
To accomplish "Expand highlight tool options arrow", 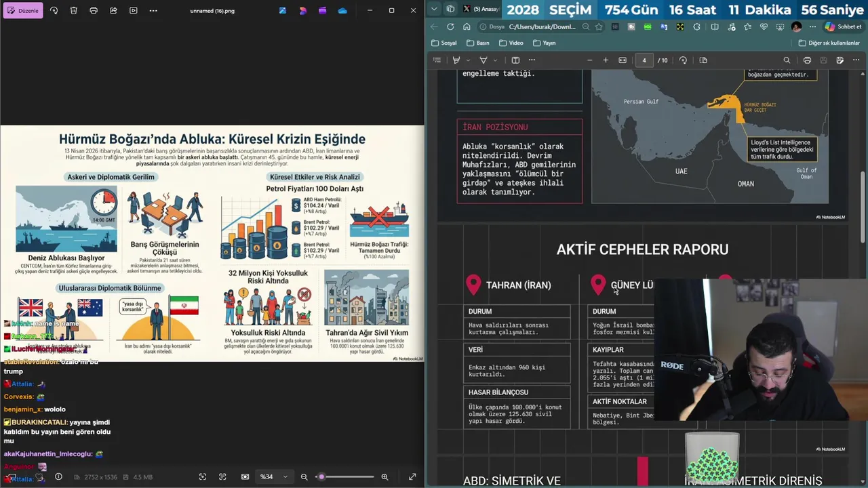I will (x=467, y=60).
